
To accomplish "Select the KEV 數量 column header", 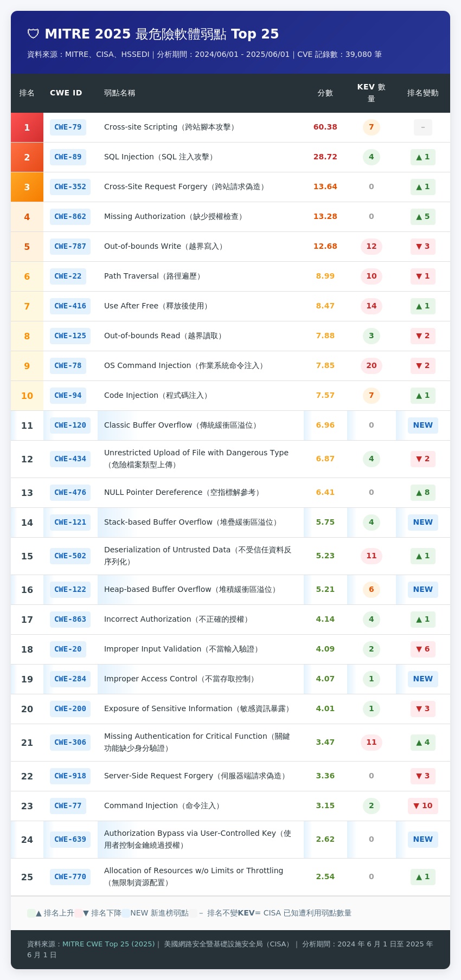I will pos(371,93).
